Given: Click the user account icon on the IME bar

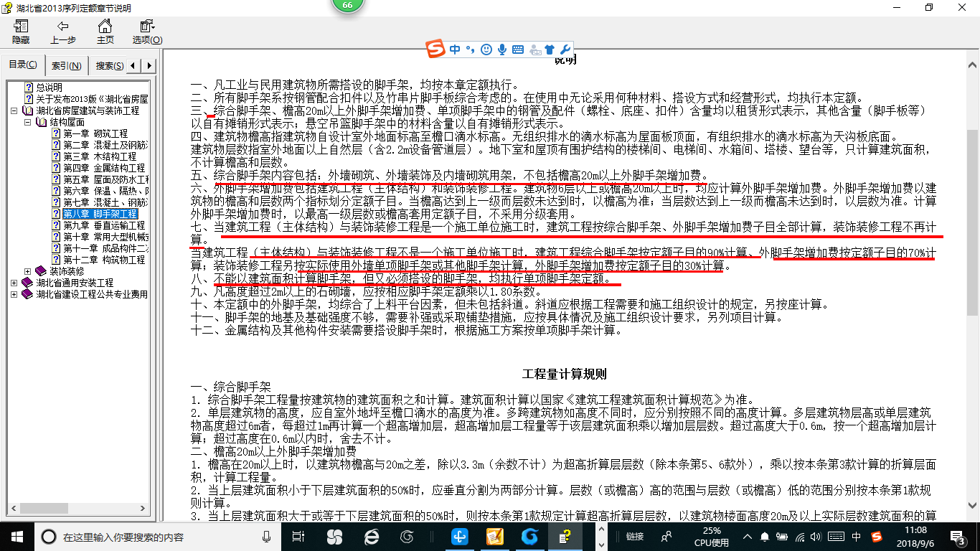Looking at the screenshot, I should click(535, 50).
